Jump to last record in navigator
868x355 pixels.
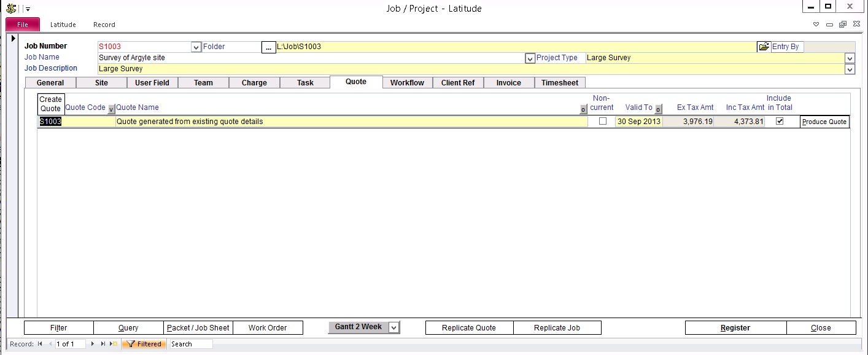click(103, 344)
